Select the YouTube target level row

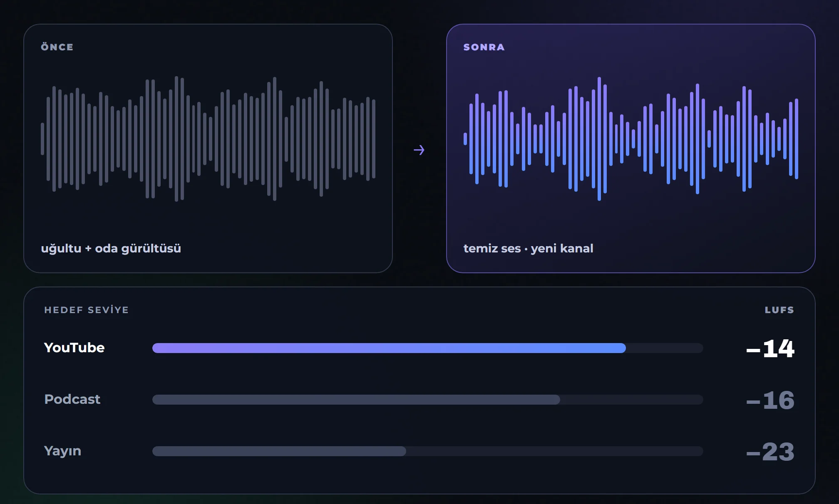(419, 348)
